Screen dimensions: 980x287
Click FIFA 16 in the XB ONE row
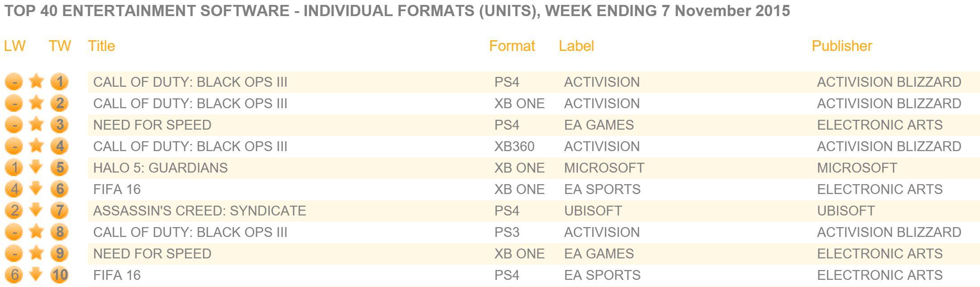point(117,189)
